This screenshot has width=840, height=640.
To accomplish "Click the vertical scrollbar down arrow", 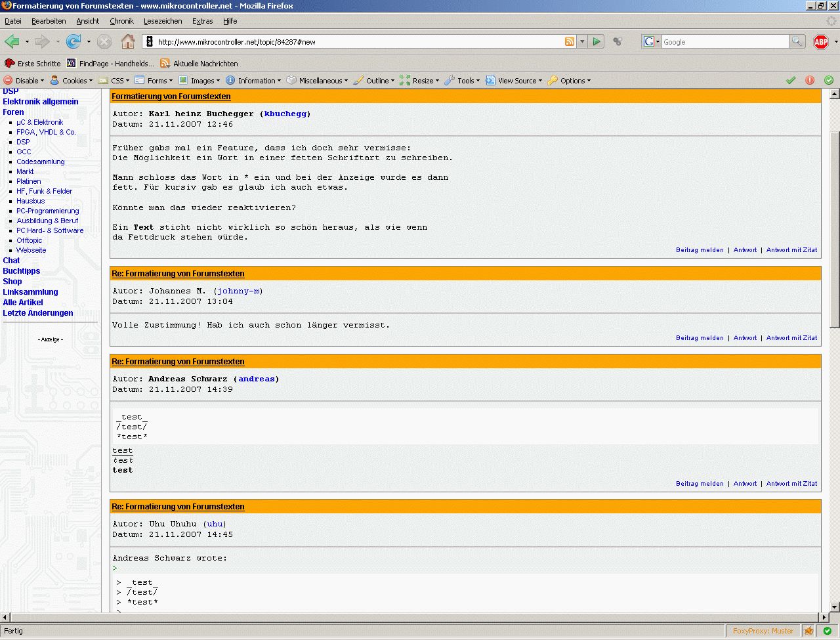I will (x=834, y=607).
